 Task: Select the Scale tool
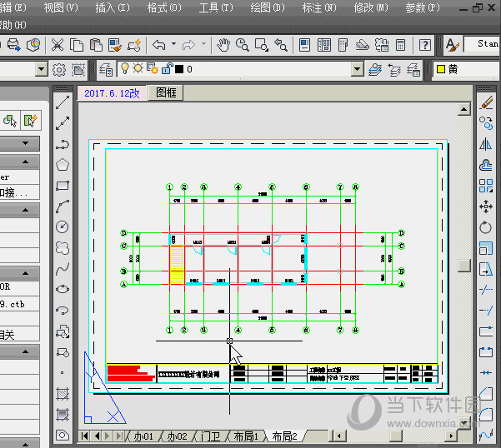click(486, 248)
